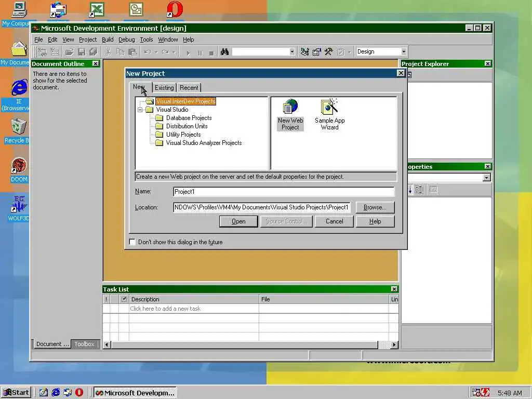The width and height of the screenshot is (532, 399).
Task: Click the project Name input field
Action: point(284,192)
